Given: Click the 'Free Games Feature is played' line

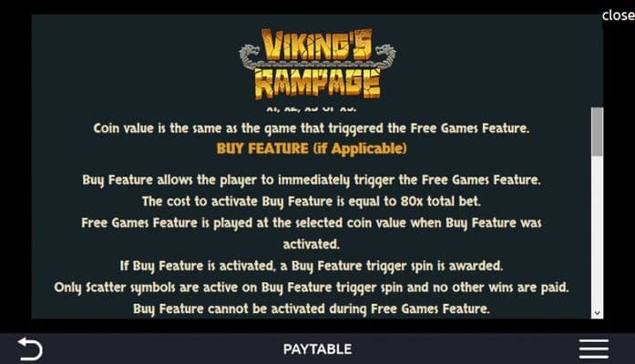Looking at the screenshot, I should tap(311, 223).
